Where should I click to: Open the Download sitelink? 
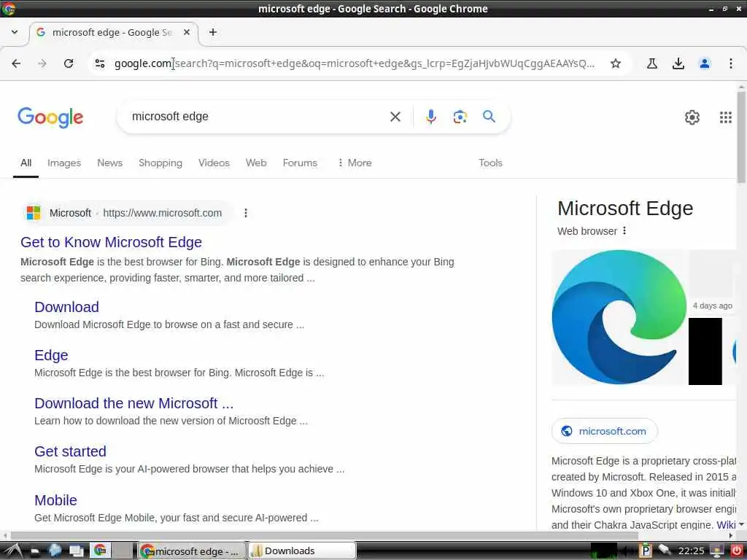click(66, 307)
